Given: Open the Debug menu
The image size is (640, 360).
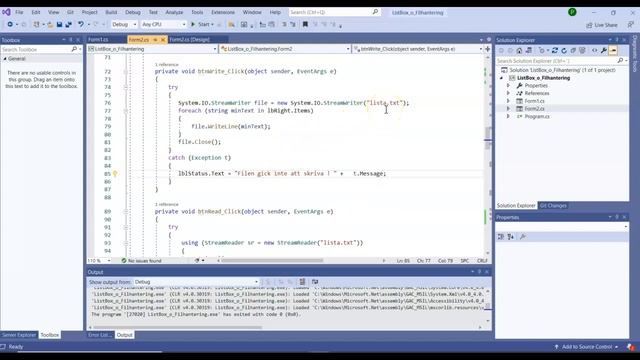Looking at the screenshot, I should [133, 12].
